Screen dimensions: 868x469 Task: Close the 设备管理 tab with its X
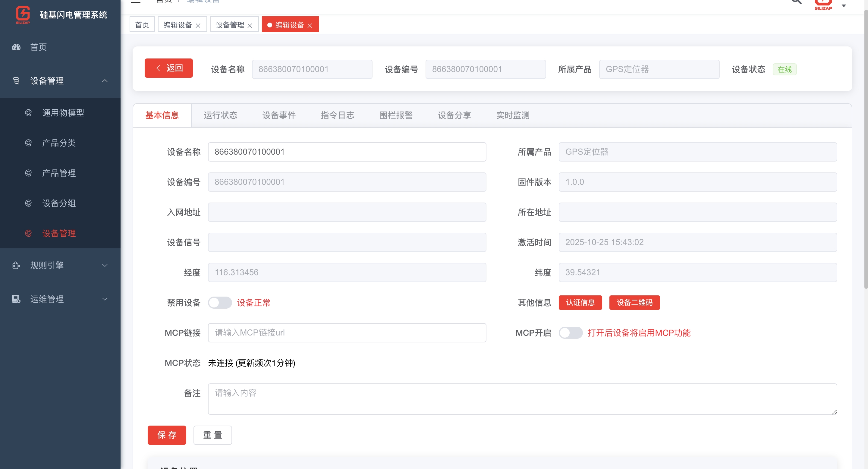250,25
